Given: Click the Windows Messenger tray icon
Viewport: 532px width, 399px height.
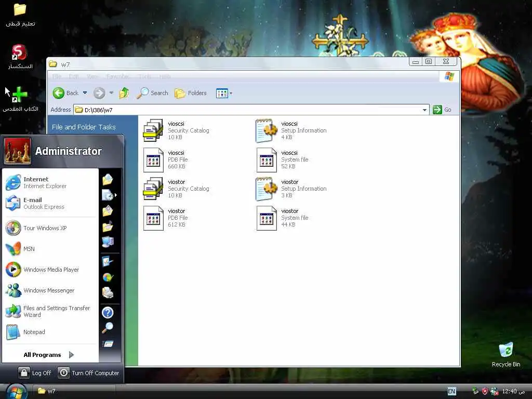Looking at the screenshot, I should (x=495, y=391).
